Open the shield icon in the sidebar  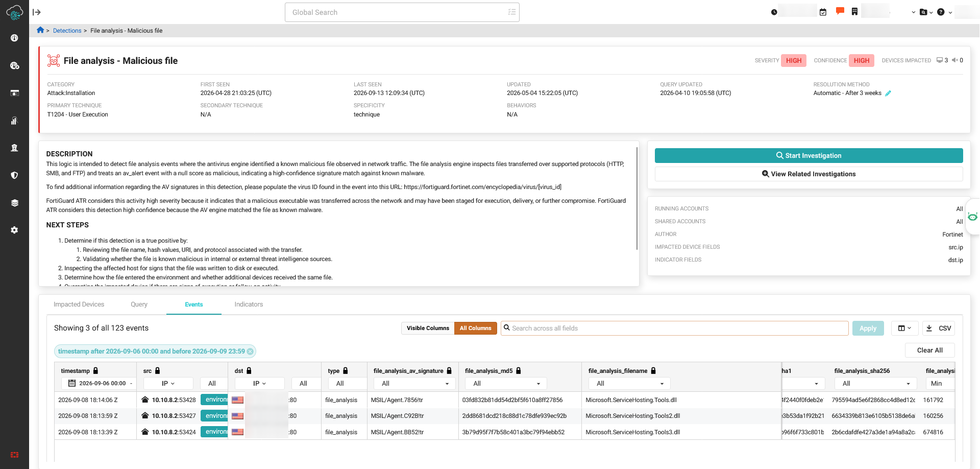14,175
